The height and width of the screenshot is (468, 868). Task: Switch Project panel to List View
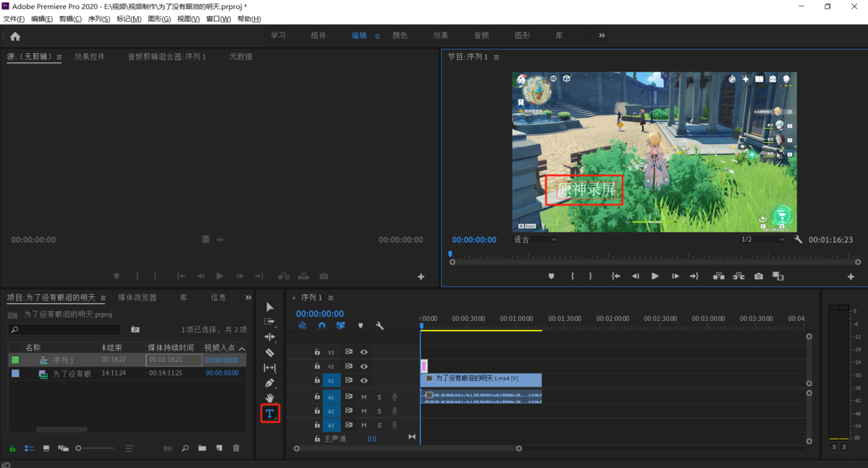29,448
